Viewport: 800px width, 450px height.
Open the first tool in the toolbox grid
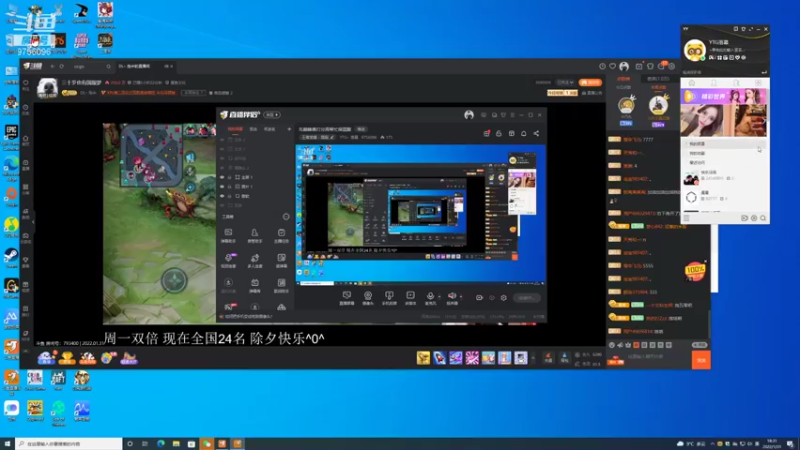coord(228,233)
